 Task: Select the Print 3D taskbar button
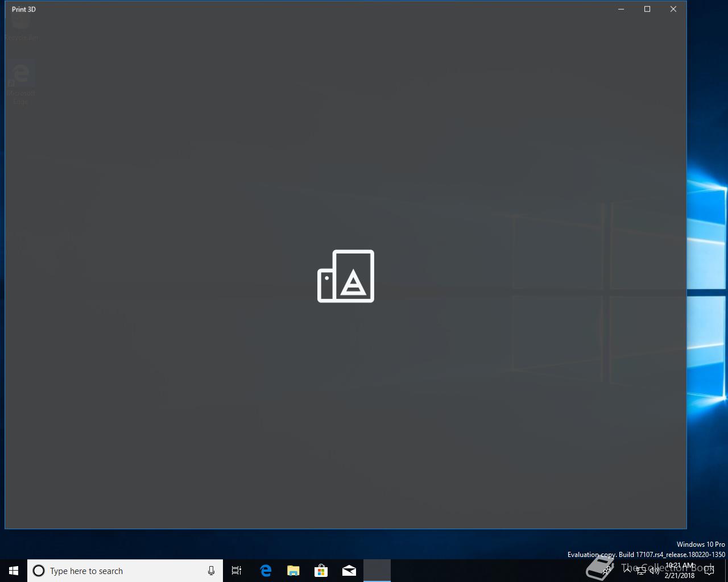pyautogui.click(x=377, y=571)
